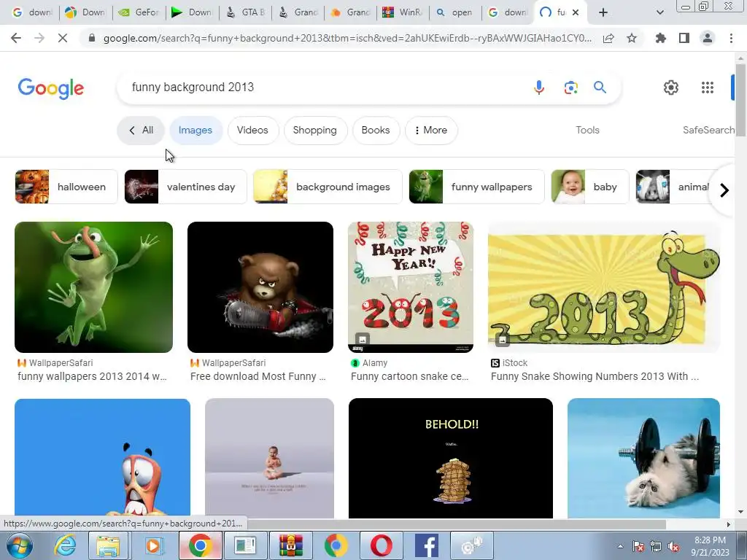Open 'funny wallpapers 2013 2014' link
This screenshot has width=747, height=560.
tap(92, 376)
